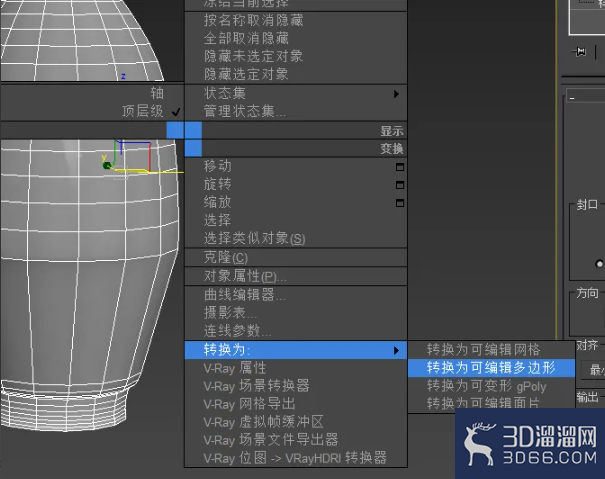Viewport: 605px width, 479px height.
Task: Click the 变换 quad menu header
Action: [x=392, y=149]
